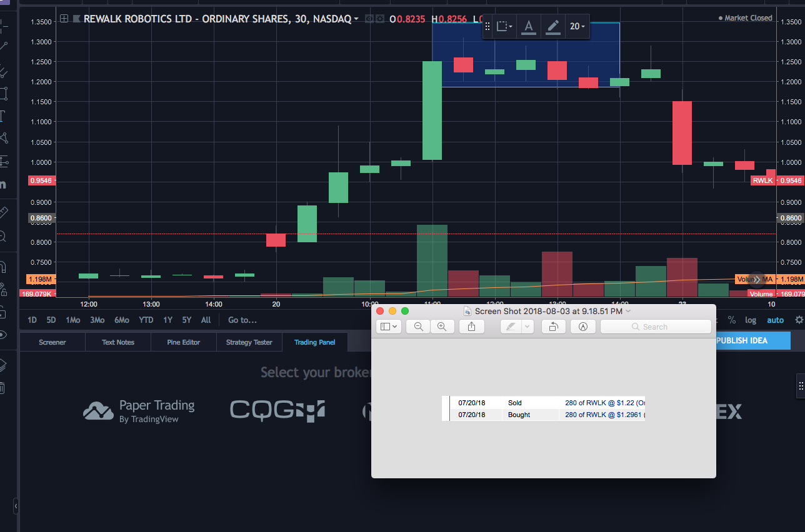Screen dimensions: 805x532
Task: Click the highlight pen tool in Preview
Action: click(511, 327)
